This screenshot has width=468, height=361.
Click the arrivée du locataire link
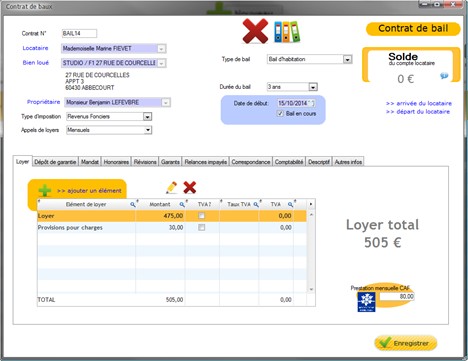419,103
